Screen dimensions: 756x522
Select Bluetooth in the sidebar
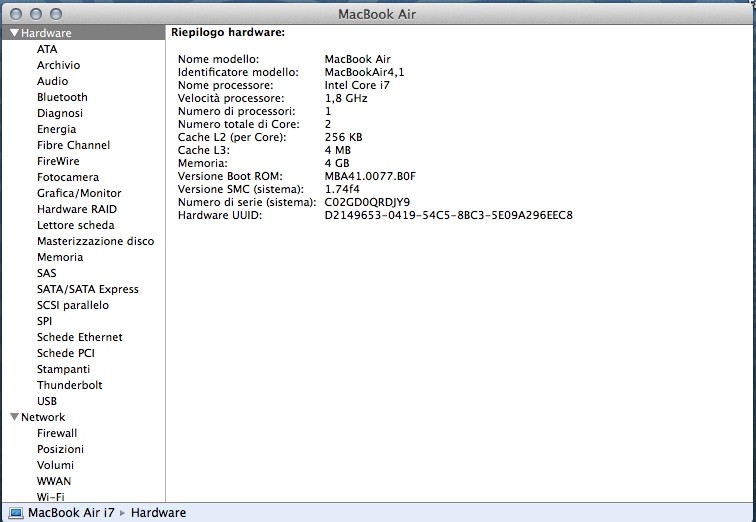[x=62, y=97]
